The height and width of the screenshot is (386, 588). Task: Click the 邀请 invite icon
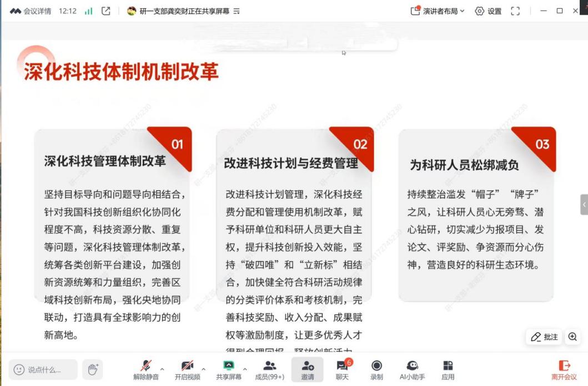coord(308,366)
